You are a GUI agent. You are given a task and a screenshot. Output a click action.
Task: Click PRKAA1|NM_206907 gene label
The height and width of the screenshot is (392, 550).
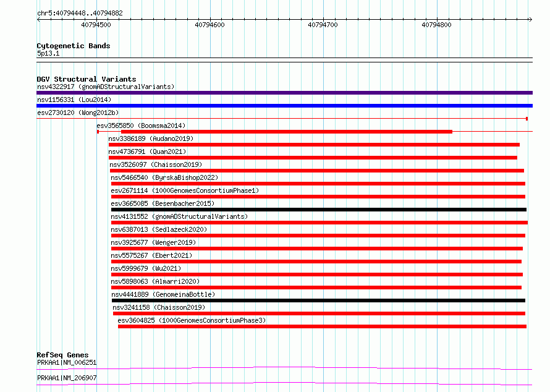(67, 378)
